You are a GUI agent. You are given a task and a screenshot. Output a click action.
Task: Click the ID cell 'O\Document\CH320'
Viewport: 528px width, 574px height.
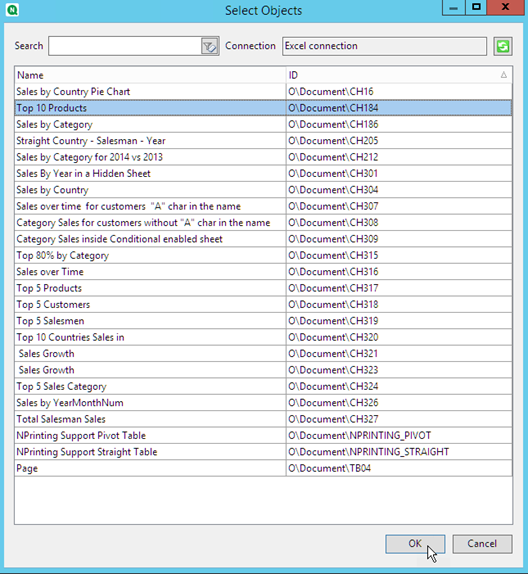399,337
